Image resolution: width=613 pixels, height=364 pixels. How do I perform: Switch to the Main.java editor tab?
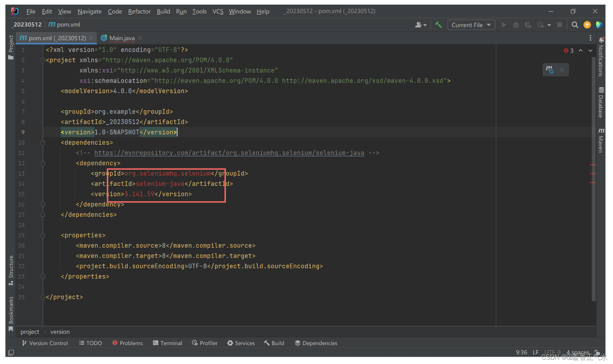pos(121,38)
